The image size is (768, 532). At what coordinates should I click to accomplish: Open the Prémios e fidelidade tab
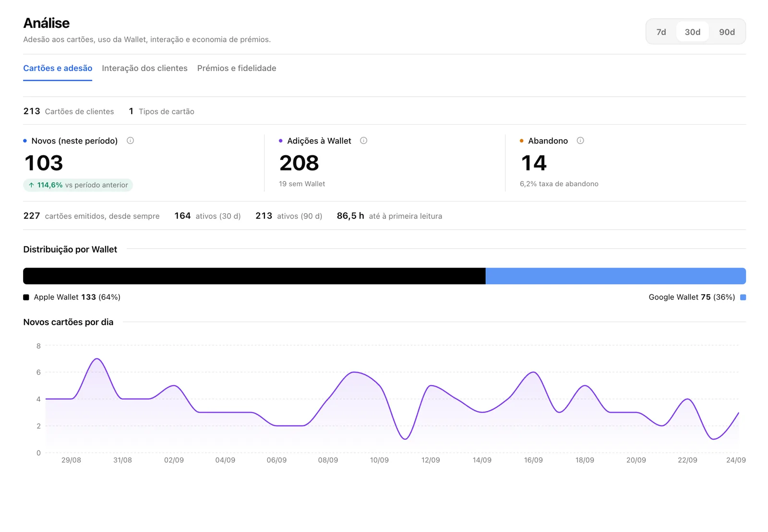[x=237, y=68]
